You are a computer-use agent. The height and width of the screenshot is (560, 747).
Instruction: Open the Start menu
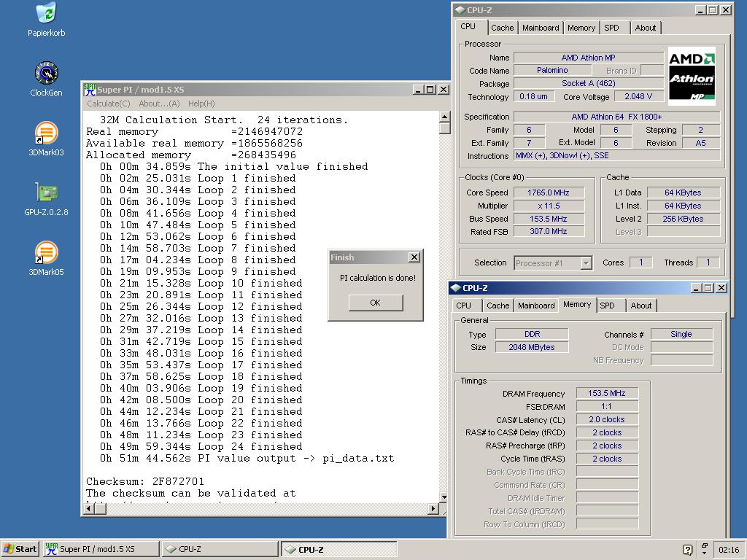pos(20,549)
